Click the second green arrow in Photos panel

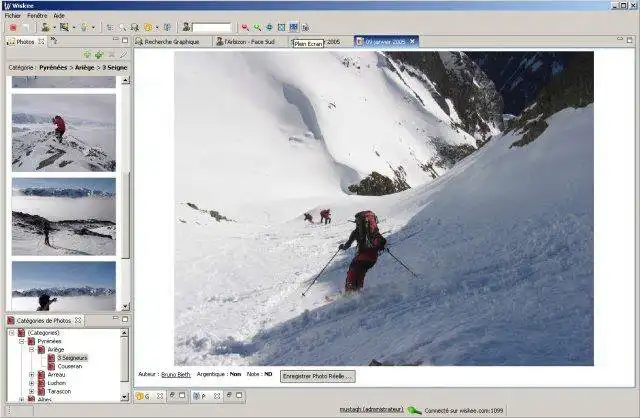[x=99, y=54]
